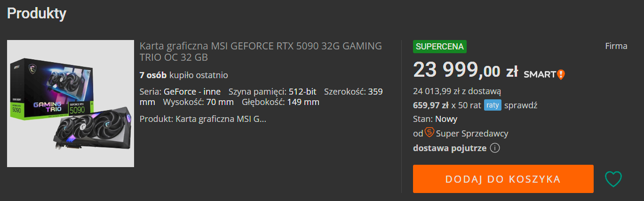This screenshot has height=201, width=644.
Task: Click the Super Sprzedawcy seller text
Action: point(472,133)
